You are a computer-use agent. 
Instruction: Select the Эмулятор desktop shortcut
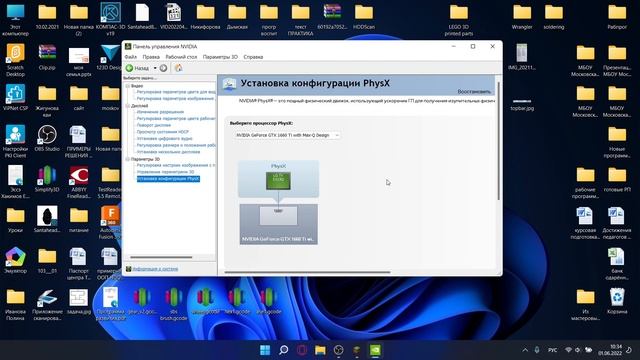point(16,260)
